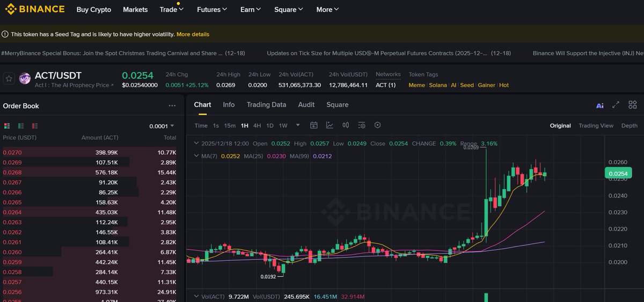Open the Trade dropdown menu
The width and height of the screenshot is (644, 302).
[172, 10]
